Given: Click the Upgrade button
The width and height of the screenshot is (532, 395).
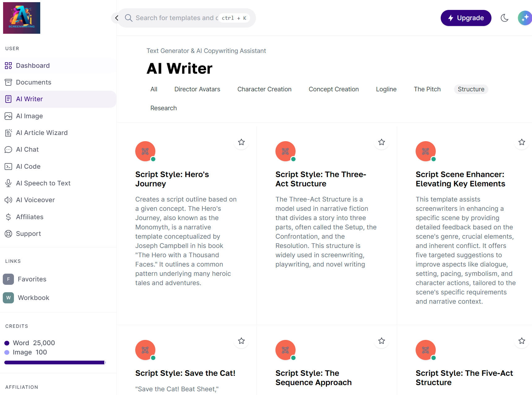Looking at the screenshot, I should pos(466,18).
